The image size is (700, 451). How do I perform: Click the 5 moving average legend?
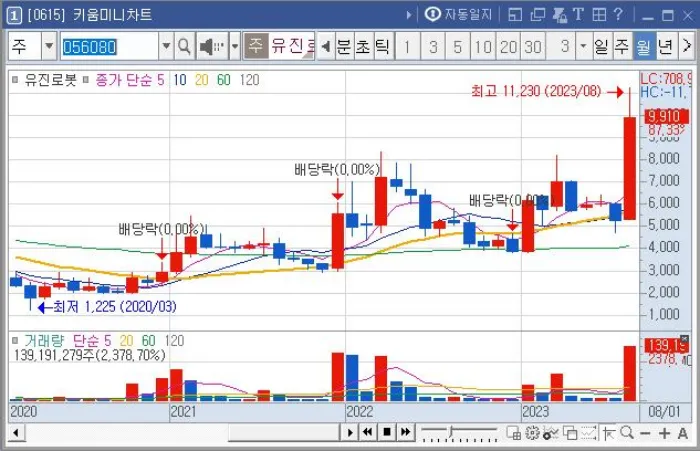160,80
